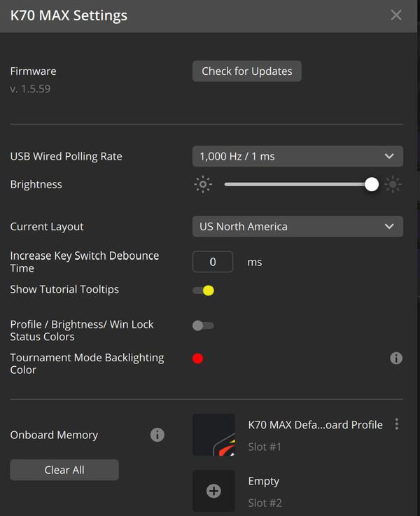420x516 pixels.
Task: Click the Check for Updates button
Action: pyautogui.click(x=246, y=71)
